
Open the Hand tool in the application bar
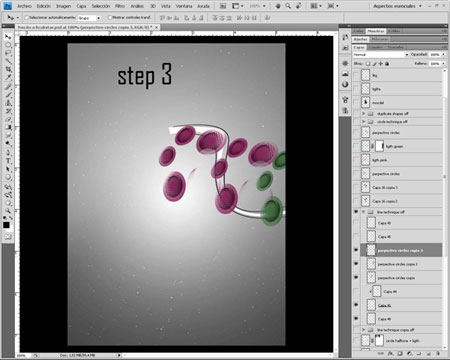[278, 6]
